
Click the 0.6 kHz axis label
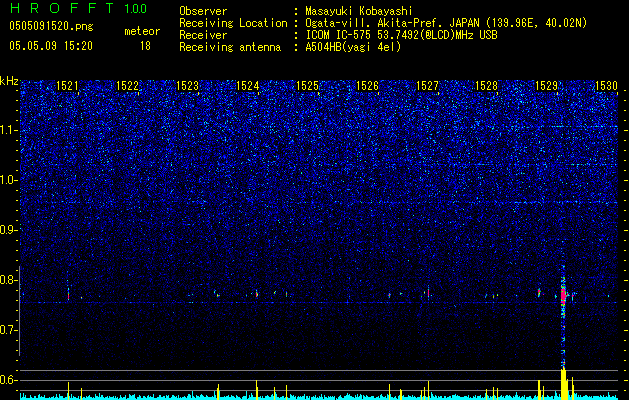[x=9, y=380]
